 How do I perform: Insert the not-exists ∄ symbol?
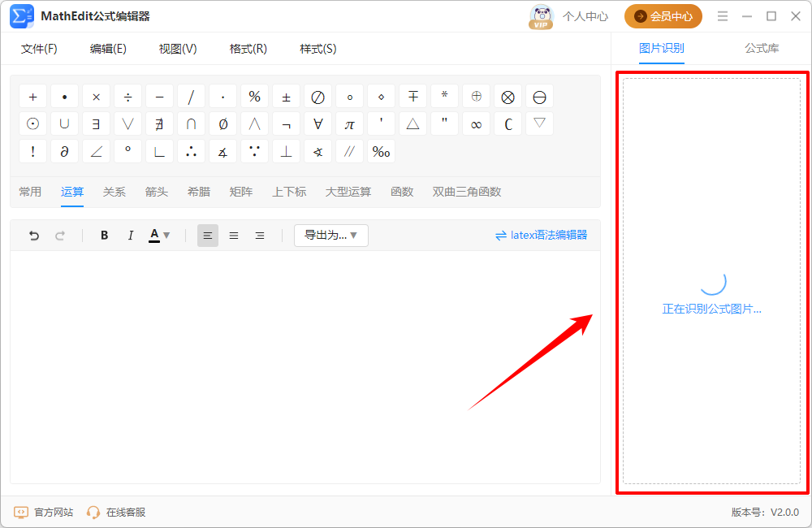coord(159,123)
